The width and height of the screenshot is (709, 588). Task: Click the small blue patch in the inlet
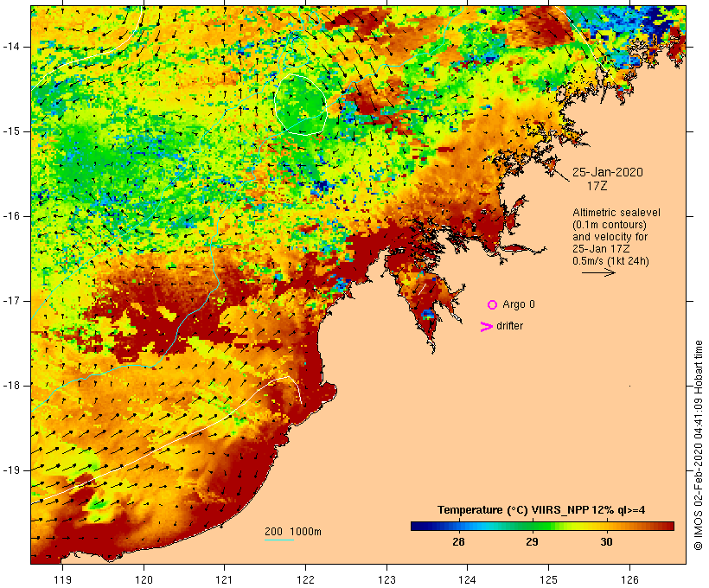pyautogui.click(x=428, y=314)
